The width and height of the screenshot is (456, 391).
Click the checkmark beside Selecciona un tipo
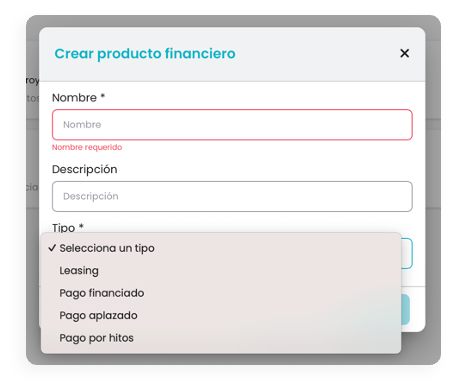coord(52,248)
